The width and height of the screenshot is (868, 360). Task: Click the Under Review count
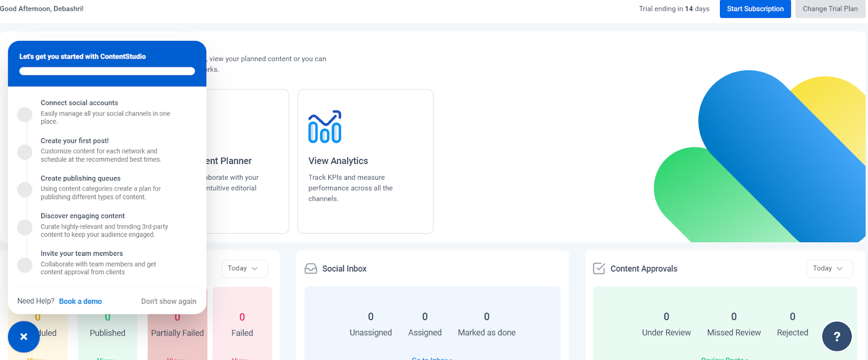pyautogui.click(x=666, y=317)
